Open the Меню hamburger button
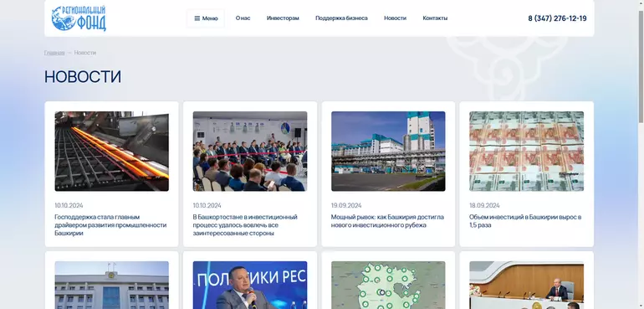Viewport: 644px width, 309px height. tap(206, 18)
